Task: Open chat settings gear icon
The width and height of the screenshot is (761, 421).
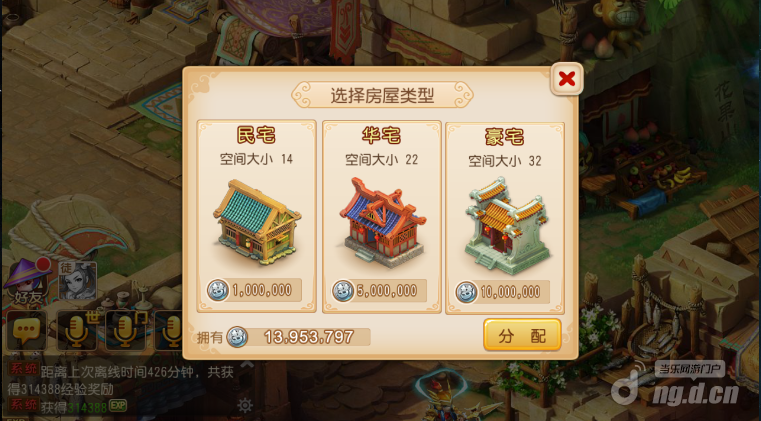Action: 245,405
